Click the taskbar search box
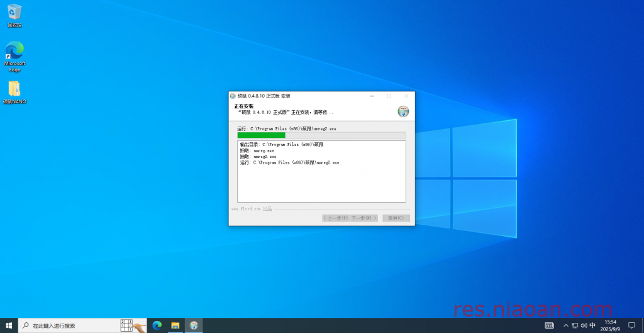The image size is (644, 333). point(82,325)
